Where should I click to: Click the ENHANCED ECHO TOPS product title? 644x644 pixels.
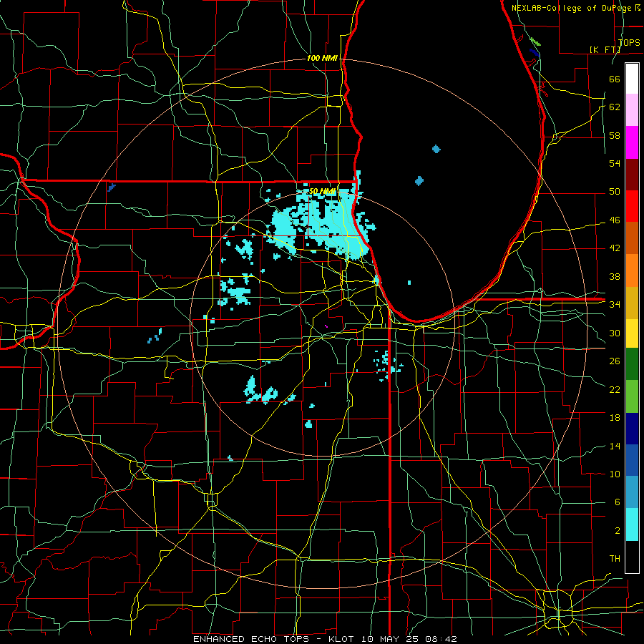pyautogui.click(x=251, y=639)
